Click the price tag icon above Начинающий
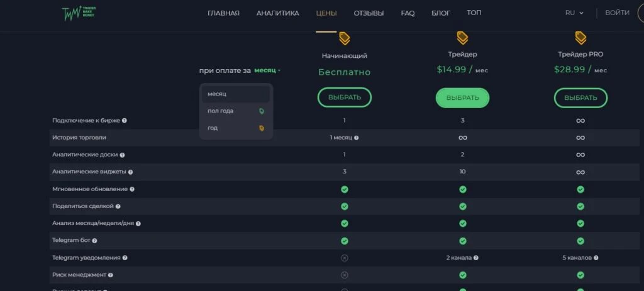Image resolution: width=644 pixels, height=291 pixels. (x=344, y=39)
